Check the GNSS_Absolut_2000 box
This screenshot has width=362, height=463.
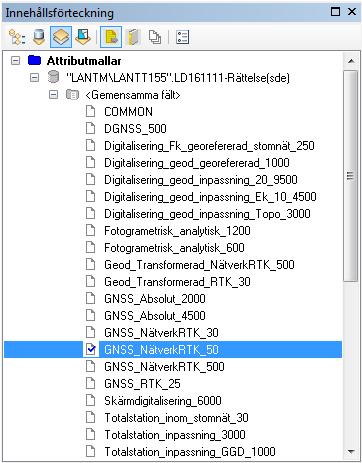pos(91,298)
